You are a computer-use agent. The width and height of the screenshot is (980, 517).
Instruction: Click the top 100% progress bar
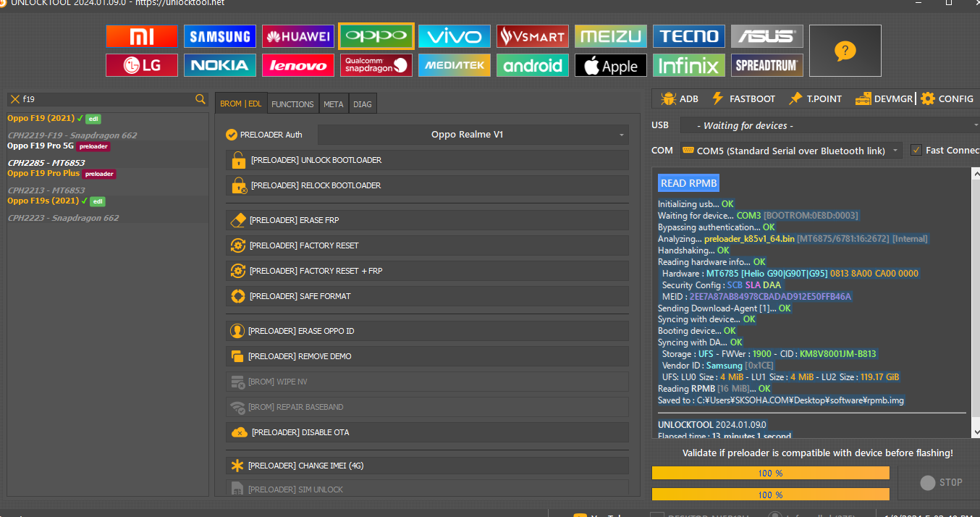[770, 473]
